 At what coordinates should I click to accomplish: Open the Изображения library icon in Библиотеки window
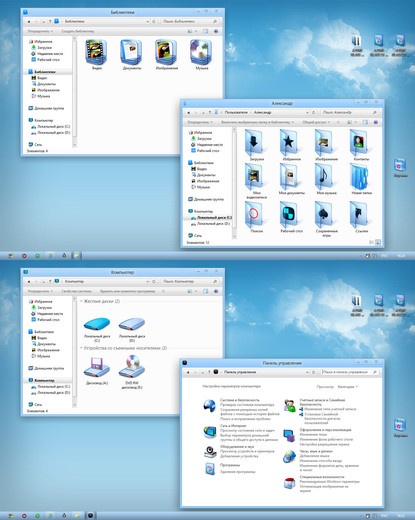[166, 52]
